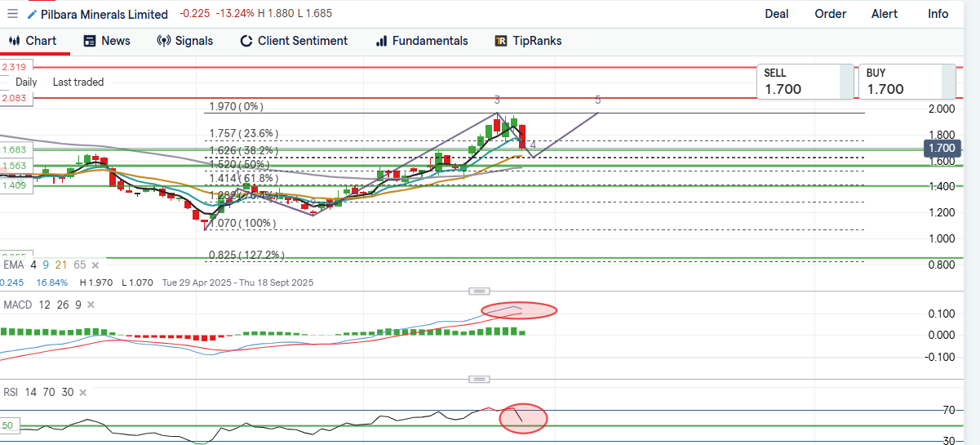Click the 1.700 current price label on axis
980x445 pixels.
point(942,148)
